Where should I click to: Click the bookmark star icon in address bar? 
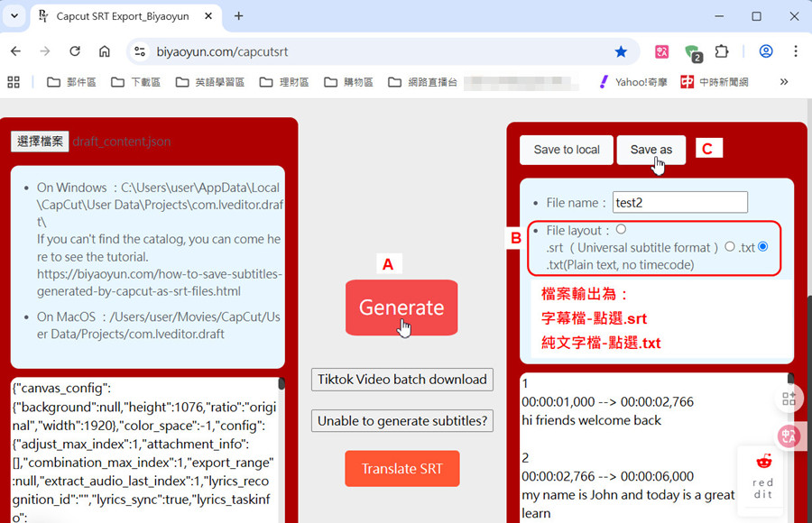pyautogui.click(x=621, y=51)
